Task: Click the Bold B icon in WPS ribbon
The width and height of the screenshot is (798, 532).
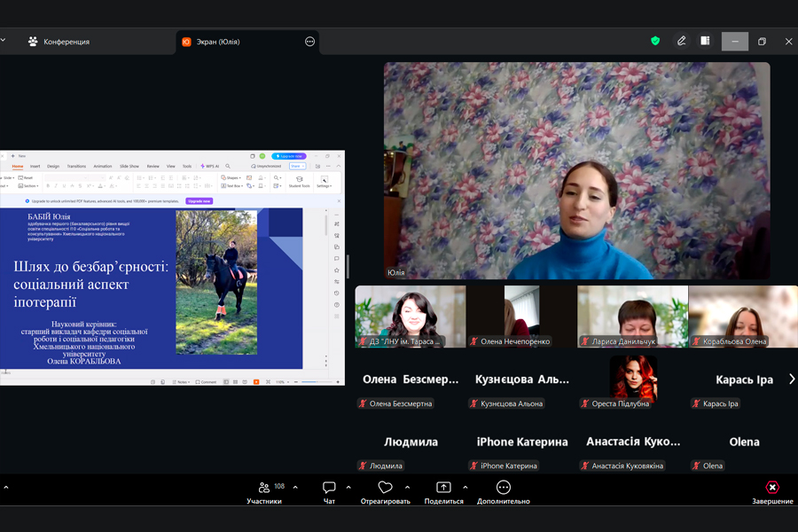Action: pos(48,186)
